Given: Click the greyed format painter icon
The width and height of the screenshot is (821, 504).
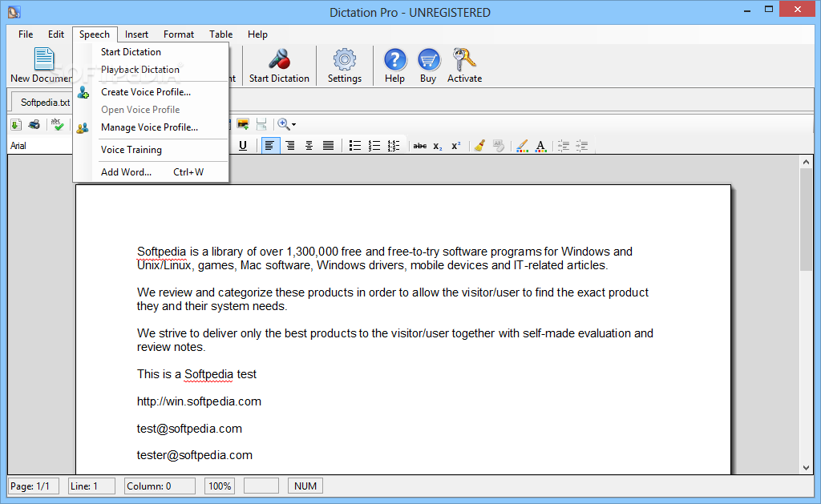Looking at the screenshot, I should point(499,146).
